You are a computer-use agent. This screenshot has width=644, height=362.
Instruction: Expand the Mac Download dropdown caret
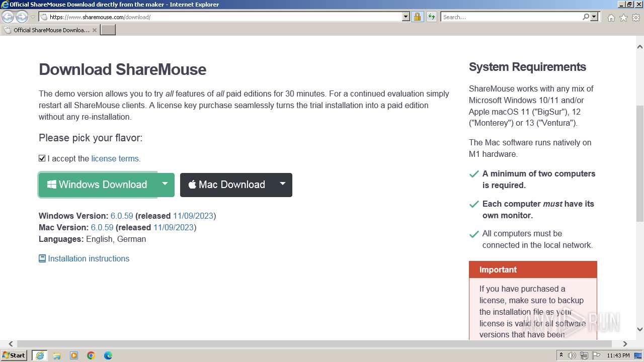pyautogui.click(x=283, y=185)
